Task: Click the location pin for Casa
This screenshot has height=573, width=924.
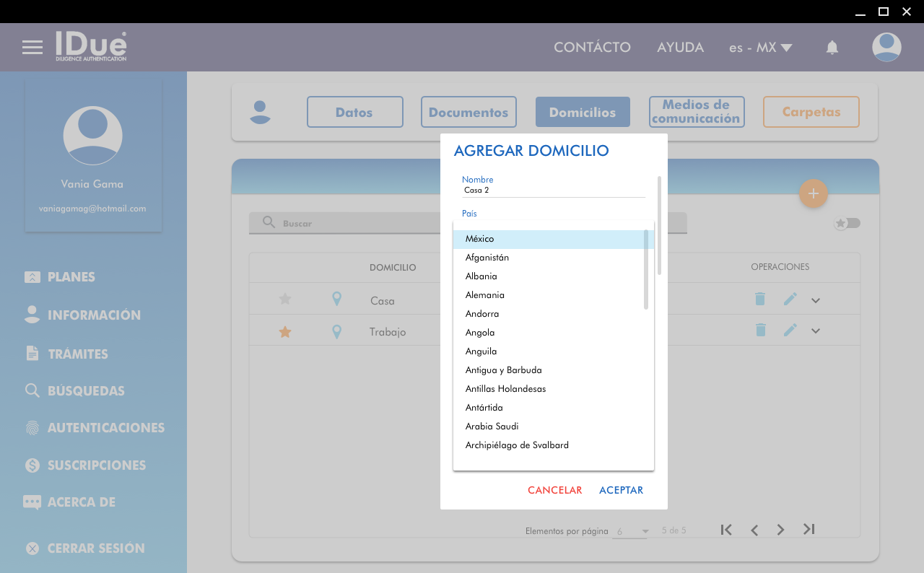Action: point(336,299)
